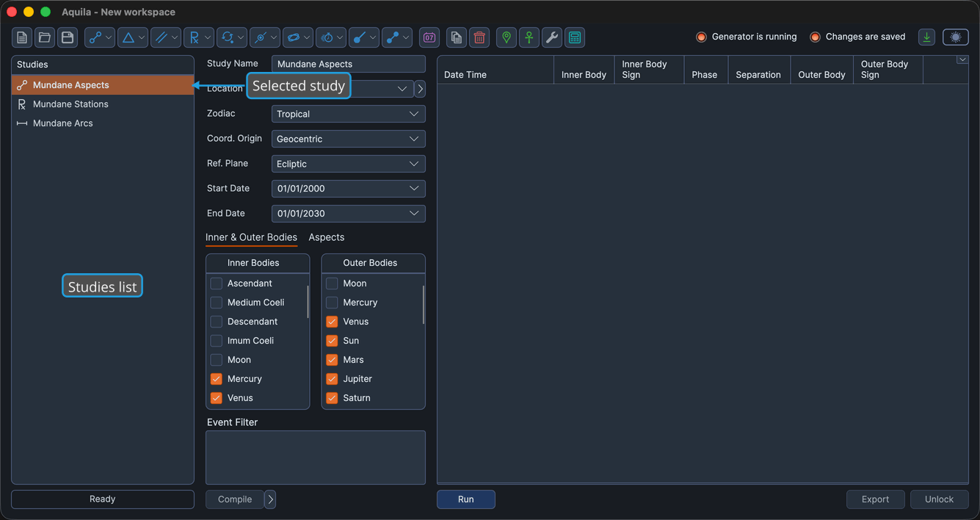The width and height of the screenshot is (980, 520).
Task: Click the green ankh toolbar icon
Action: pyautogui.click(x=529, y=37)
